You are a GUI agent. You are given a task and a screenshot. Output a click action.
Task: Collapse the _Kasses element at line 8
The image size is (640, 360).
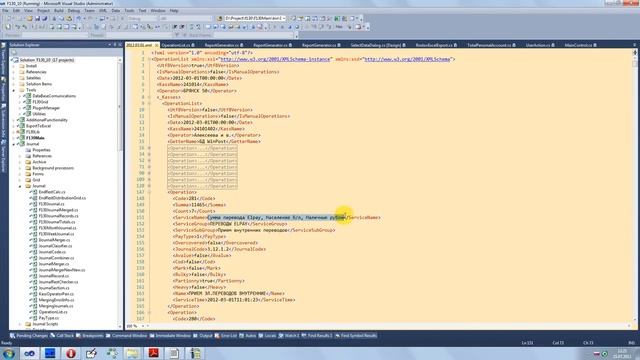pyautogui.click(x=149, y=97)
